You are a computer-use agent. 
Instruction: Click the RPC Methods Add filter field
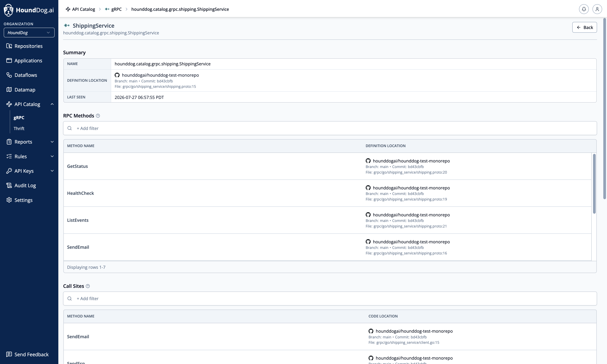pos(330,128)
